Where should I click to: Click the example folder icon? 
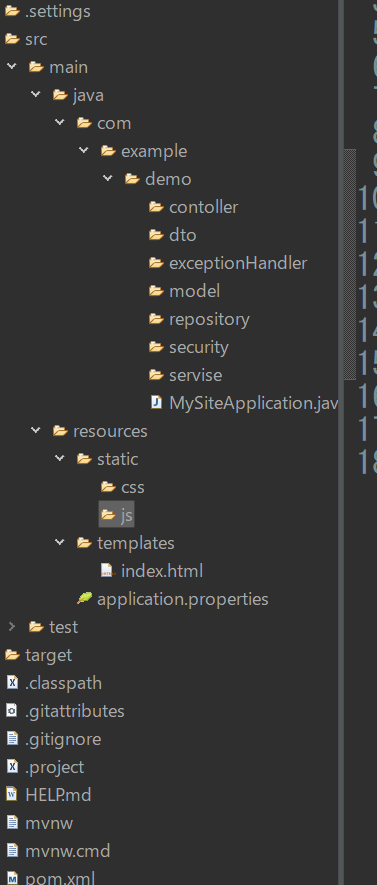(x=108, y=151)
